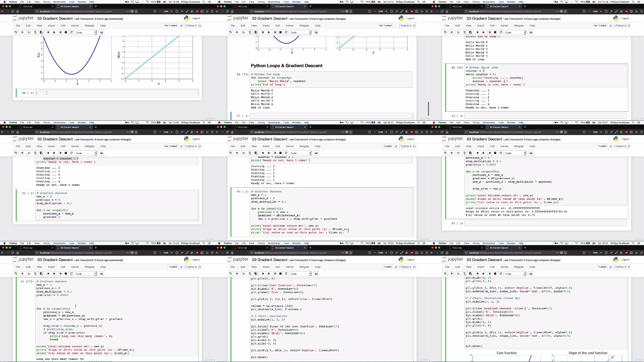This screenshot has width=644, height=362.
Task: Cut cell scissors icon in Sat 15:17 window
Action: tap(458, 153)
